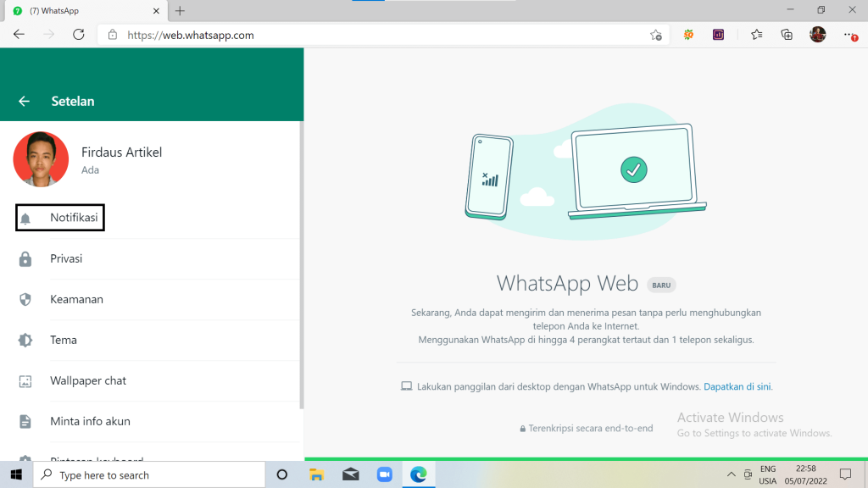Screen dimensions: 868x488
Task: Click the 'Dapatkan di sini' link
Action: [x=737, y=386]
